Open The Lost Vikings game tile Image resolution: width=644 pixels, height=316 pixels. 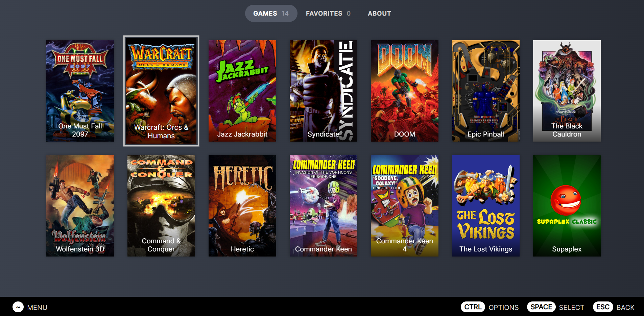tap(486, 206)
